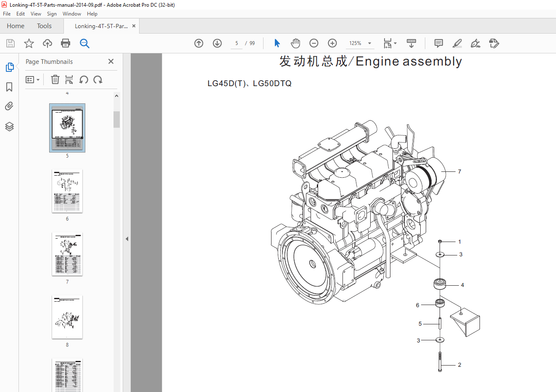
Task: Click the Page Thumbnails panel title
Action: click(x=49, y=62)
